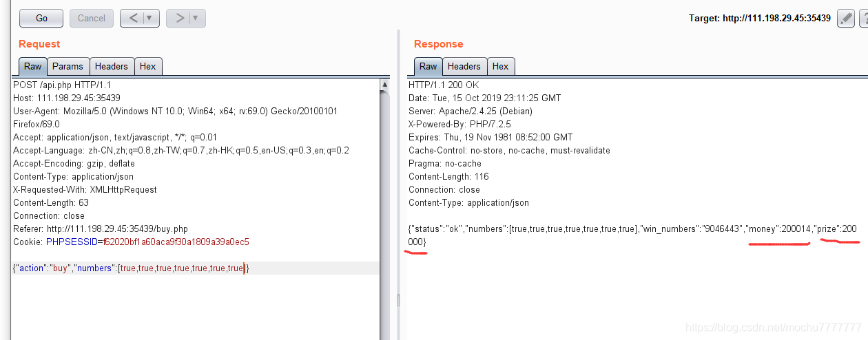Switch to the Params tab in Request
The image size is (868, 340).
coord(68,66)
